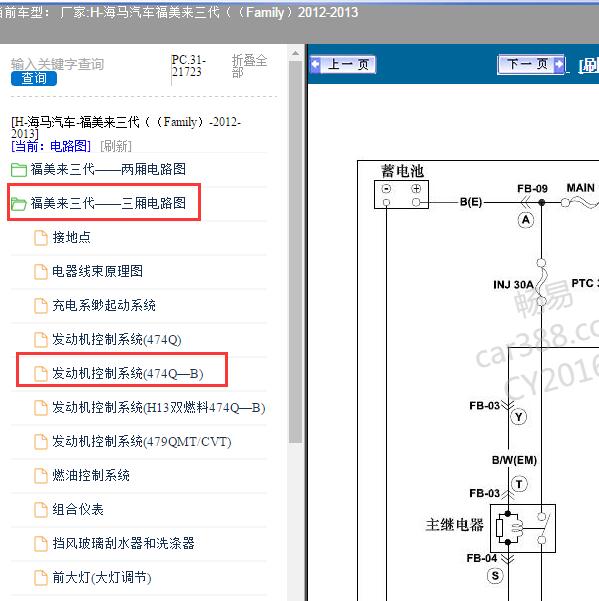This screenshot has width=599, height=601.
Task: Go to next page with 下一页 button
Action: pos(531,64)
